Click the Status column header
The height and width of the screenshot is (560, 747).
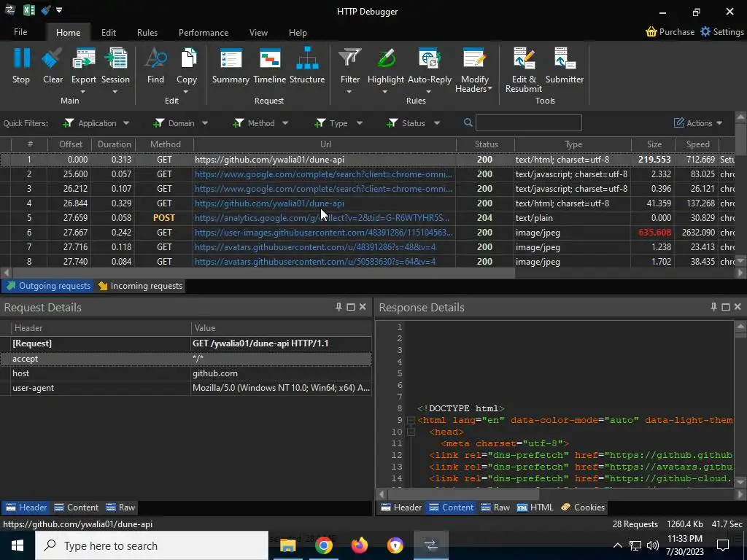(486, 144)
